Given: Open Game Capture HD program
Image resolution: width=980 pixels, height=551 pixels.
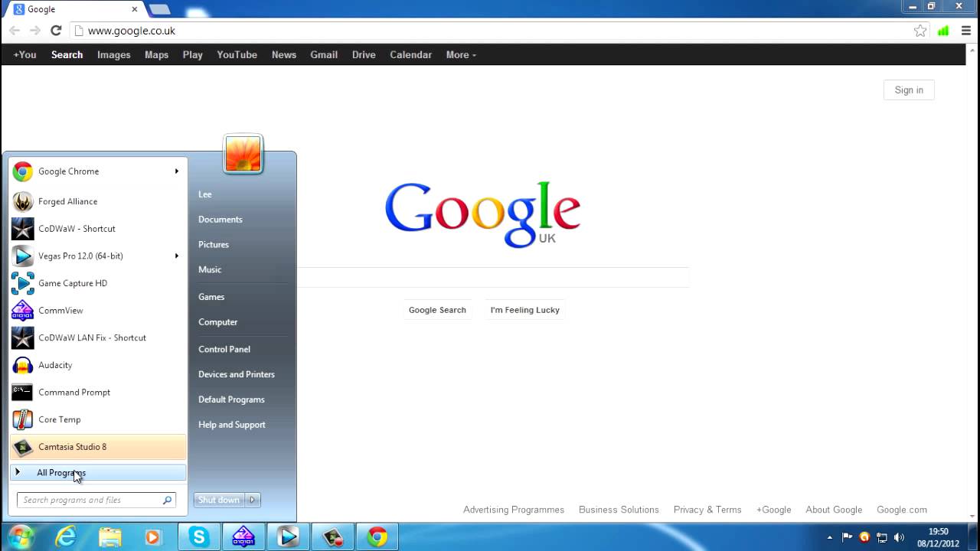Looking at the screenshot, I should click(x=98, y=283).
